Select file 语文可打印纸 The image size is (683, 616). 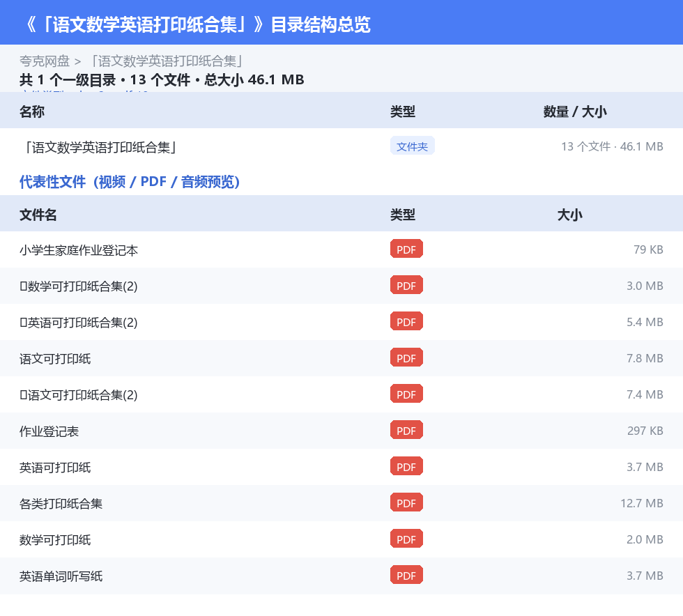click(x=55, y=359)
